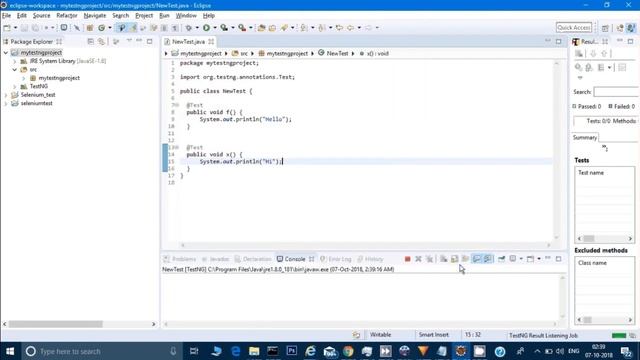Minimize the Console view icon

548,258
